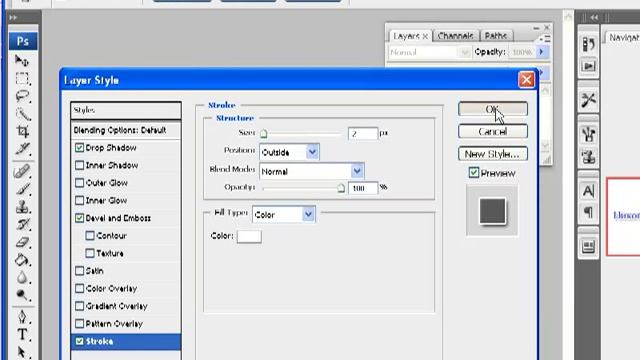
Task: Open the Brushes panel icon in dock
Action: point(588,134)
